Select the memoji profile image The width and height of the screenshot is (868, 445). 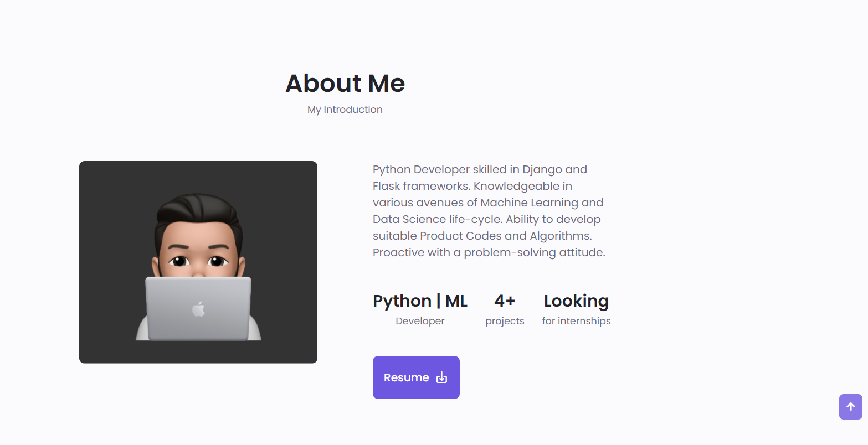(x=198, y=262)
